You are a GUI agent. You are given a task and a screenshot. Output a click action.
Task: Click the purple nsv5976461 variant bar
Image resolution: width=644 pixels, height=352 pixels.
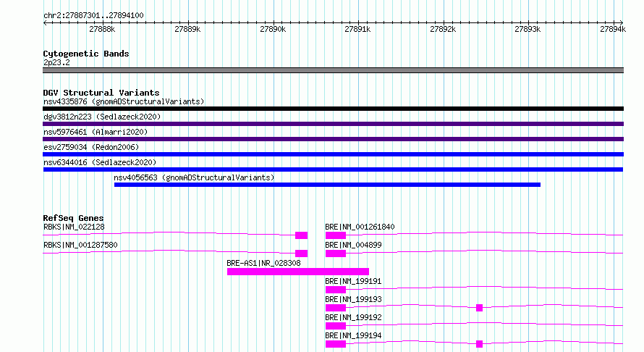(x=333, y=139)
